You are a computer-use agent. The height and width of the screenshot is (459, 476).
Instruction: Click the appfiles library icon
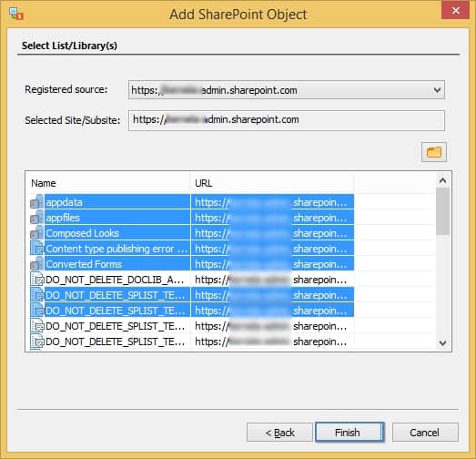point(36,217)
